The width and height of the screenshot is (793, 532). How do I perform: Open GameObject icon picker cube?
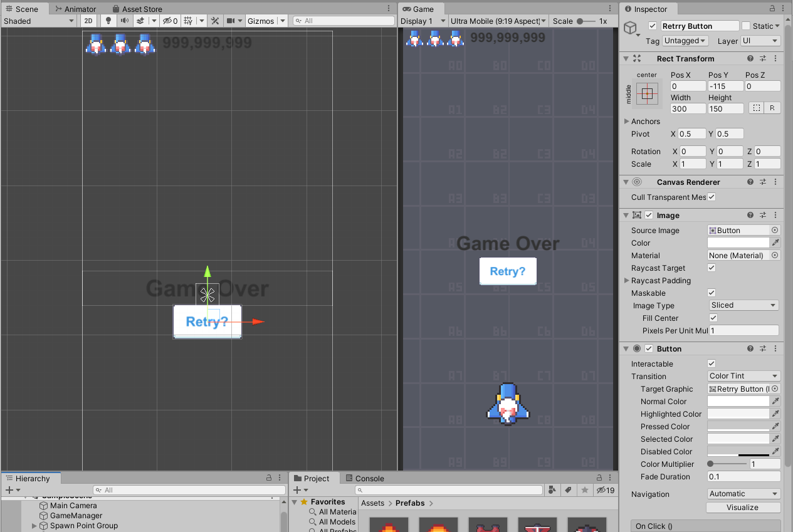click(x=630, y=28)
